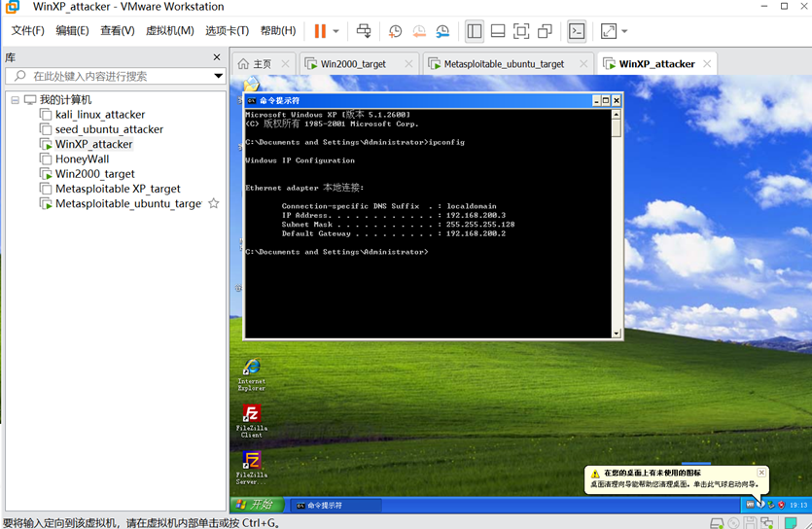Open the power options dropdown arrow

(x=335, y=31)
